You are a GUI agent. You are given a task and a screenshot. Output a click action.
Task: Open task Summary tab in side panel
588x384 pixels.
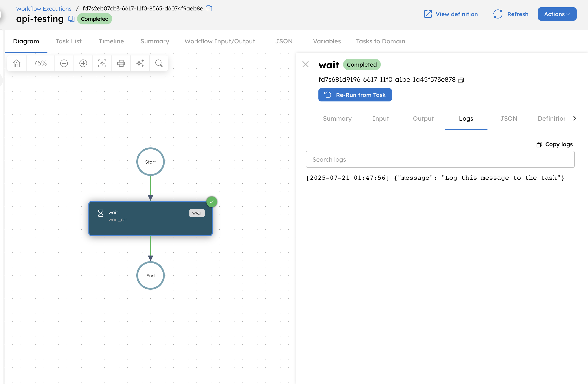[x=337, y=119]
